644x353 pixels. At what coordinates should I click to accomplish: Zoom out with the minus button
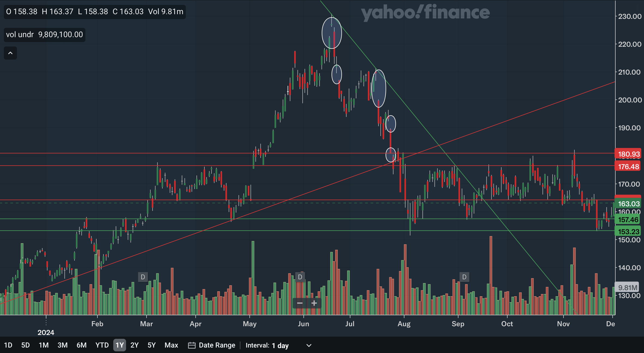(x=300, y=303)
